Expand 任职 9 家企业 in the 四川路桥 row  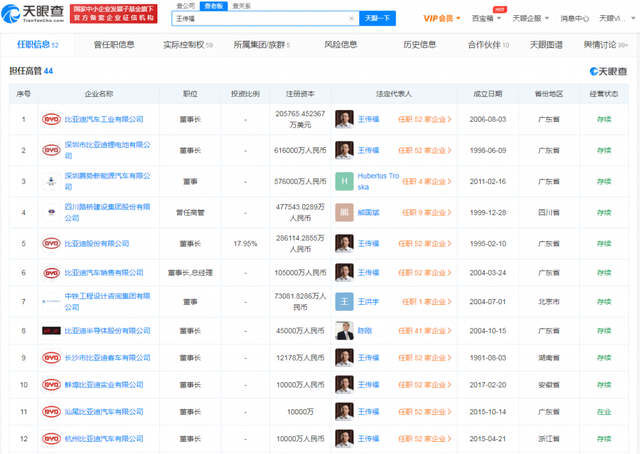pos(427,212)
